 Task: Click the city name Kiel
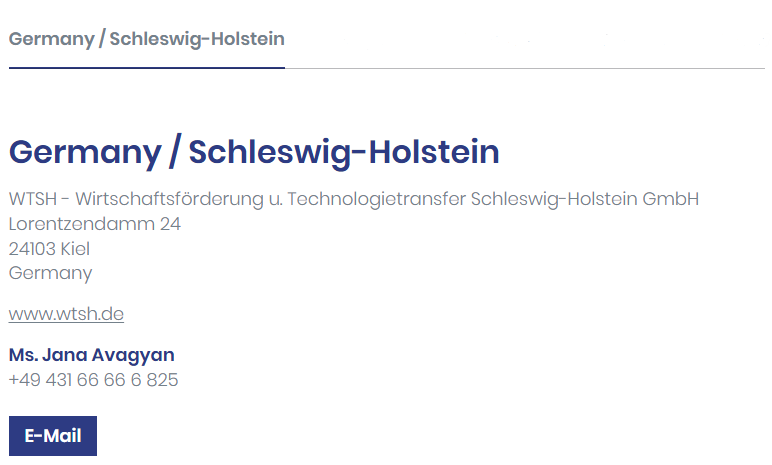[75, 248]
